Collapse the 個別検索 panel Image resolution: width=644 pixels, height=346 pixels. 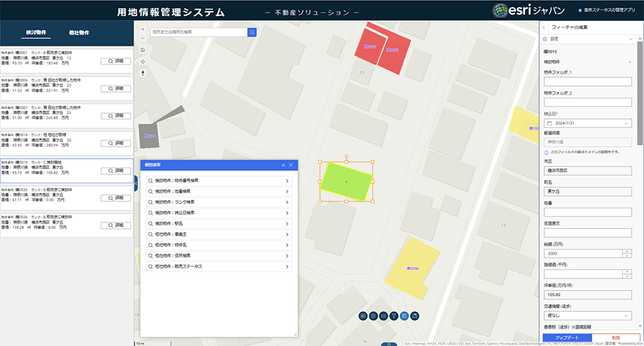[283, 165]
